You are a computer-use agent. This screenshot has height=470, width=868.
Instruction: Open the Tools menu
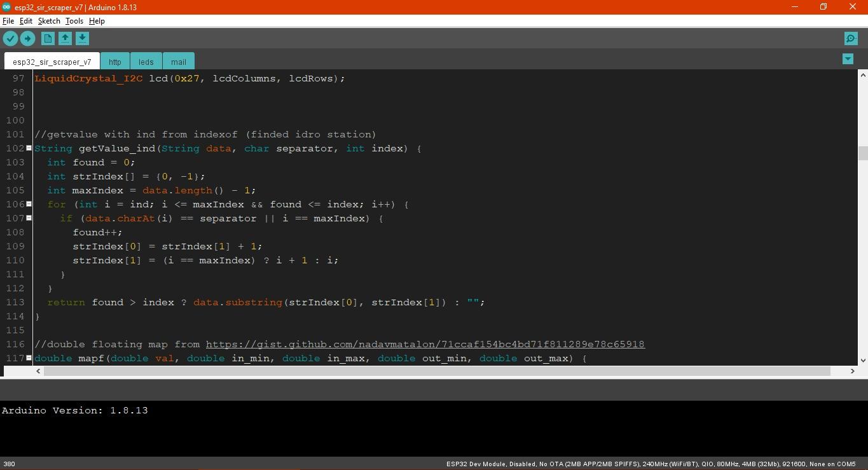tap(74, 21)
